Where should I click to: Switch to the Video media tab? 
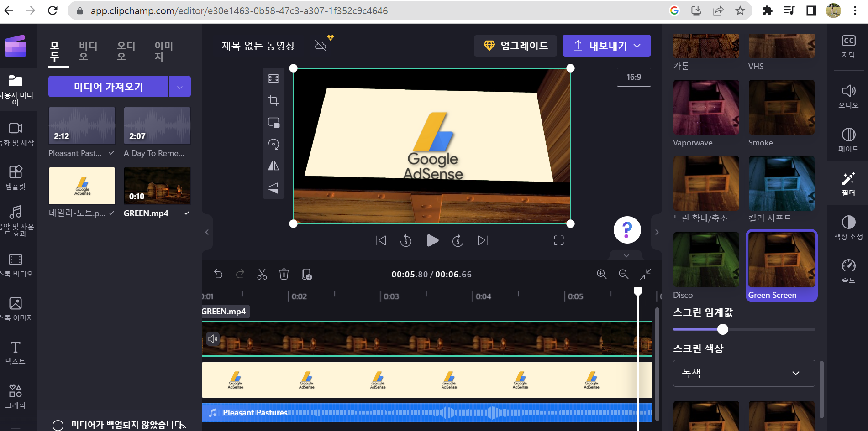pyautogui.click(x=88, y=52)
